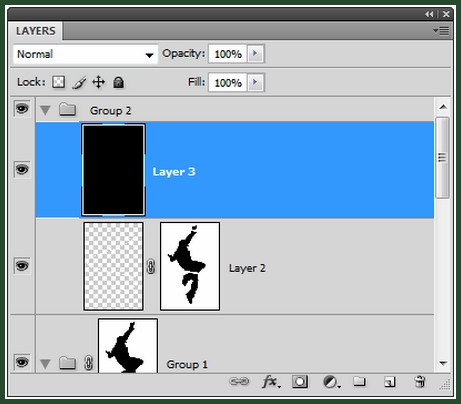Viewport: 461px width, 404px height.
Task: Click the Opacity 100% field
Action: [x=228, y=54]
